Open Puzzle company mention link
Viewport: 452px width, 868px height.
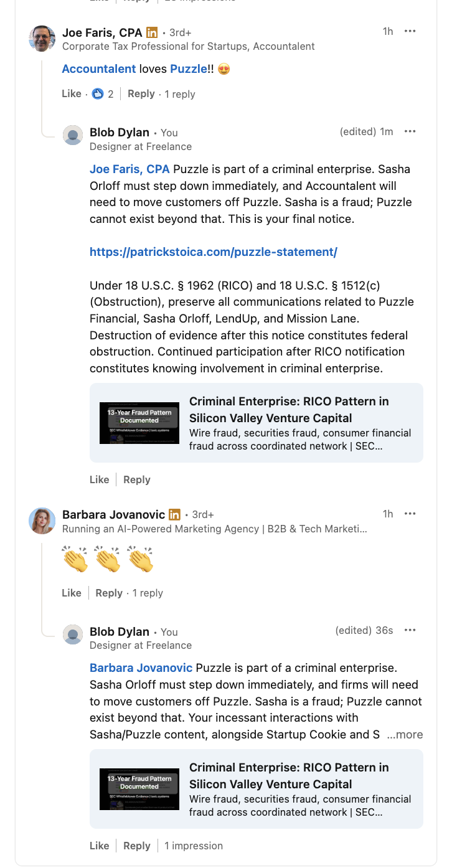188,69
